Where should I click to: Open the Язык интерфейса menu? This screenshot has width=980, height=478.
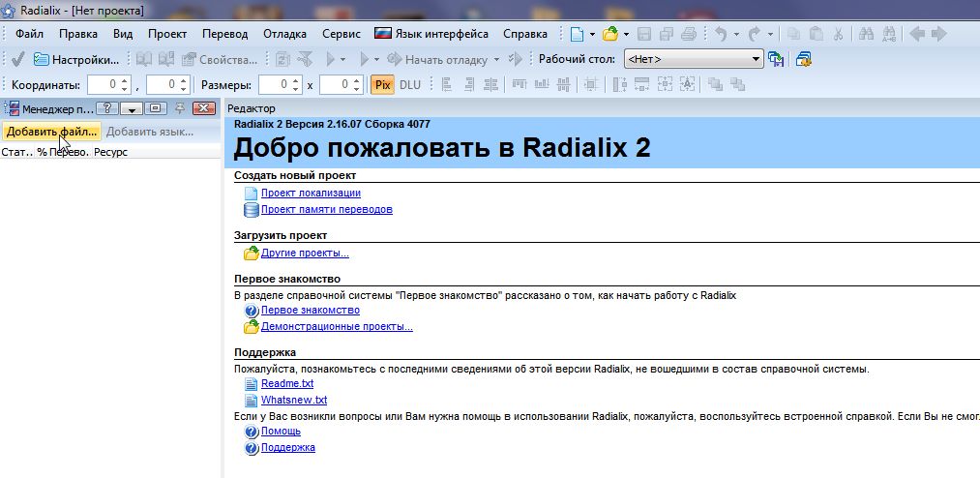pyautogui.click(x=434, y=34)
